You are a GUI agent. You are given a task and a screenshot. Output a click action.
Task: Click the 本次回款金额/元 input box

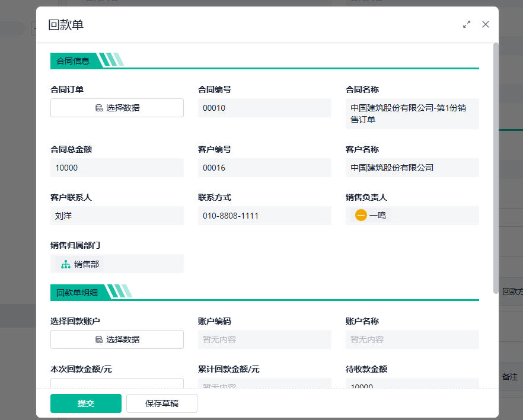coord(117,383)
